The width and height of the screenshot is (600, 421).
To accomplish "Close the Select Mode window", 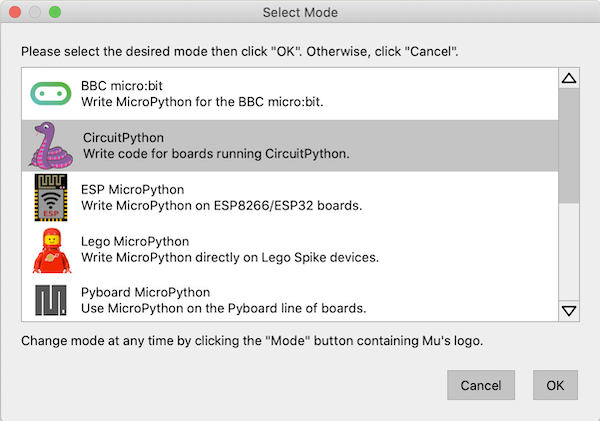I will coord(15,12).
